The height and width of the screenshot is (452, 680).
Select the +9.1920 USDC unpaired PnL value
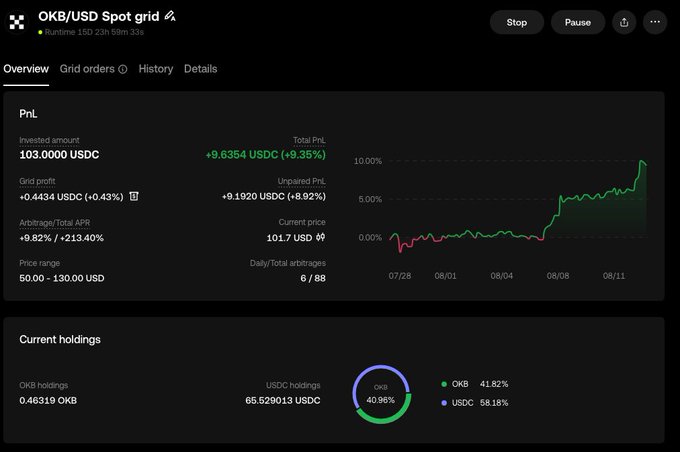click(x=274, y=197)
